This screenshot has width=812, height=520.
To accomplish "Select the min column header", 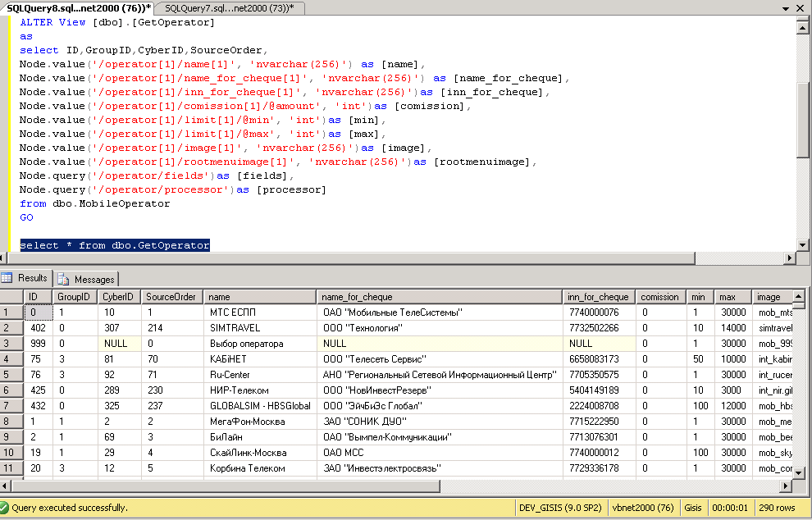I will (700, 297).
